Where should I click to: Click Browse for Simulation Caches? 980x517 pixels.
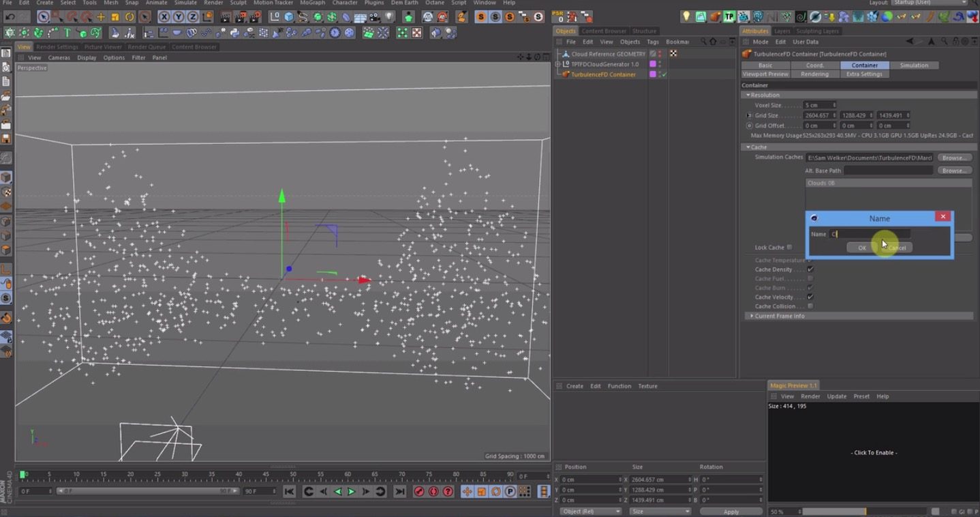tap(953, 158)
